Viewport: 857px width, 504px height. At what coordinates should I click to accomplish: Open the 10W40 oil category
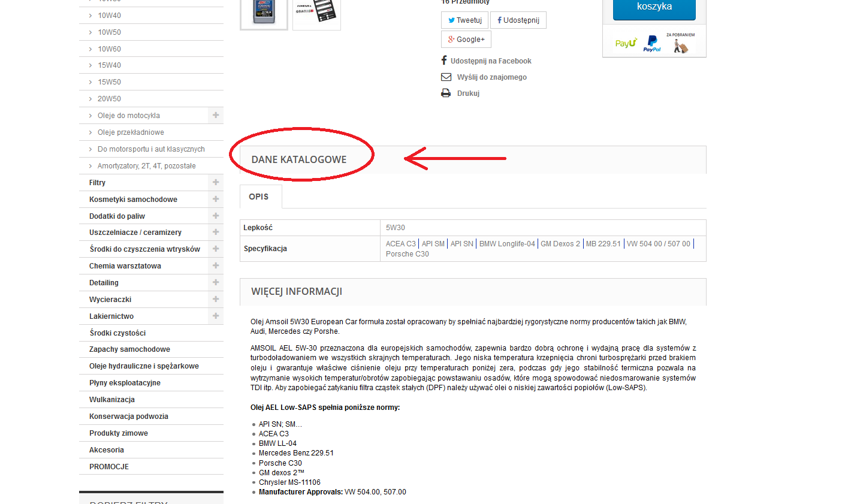[109, 16]
